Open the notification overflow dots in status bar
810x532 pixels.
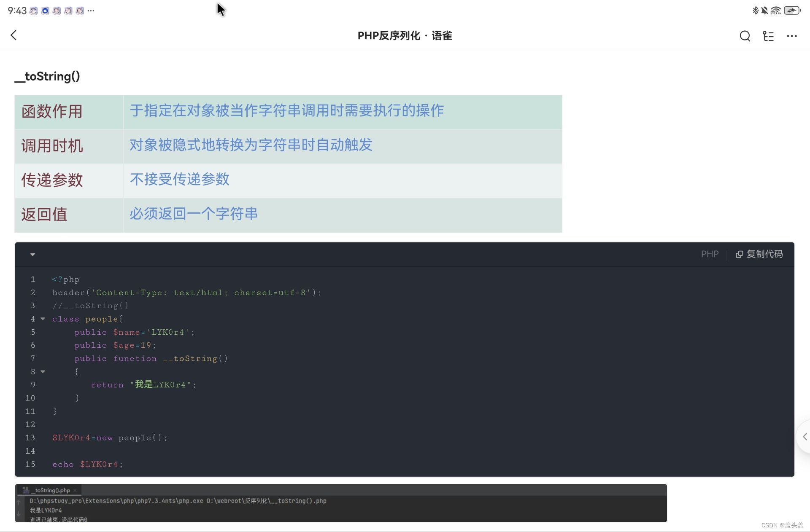(x=91, y=11)
